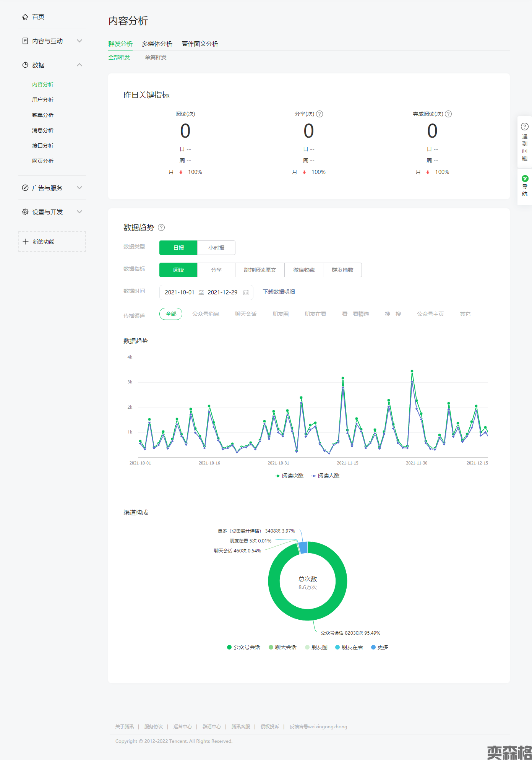The height and width of the screenshot is (760, 532).
Task: Click the help icon next to 完成阅读(次)
Action: [x=448, y=114]
